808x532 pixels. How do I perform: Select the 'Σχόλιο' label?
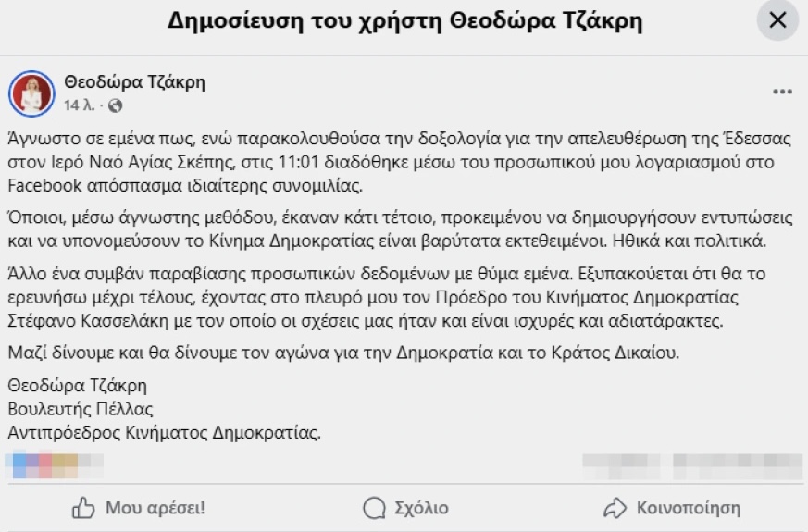pos(421,508)
